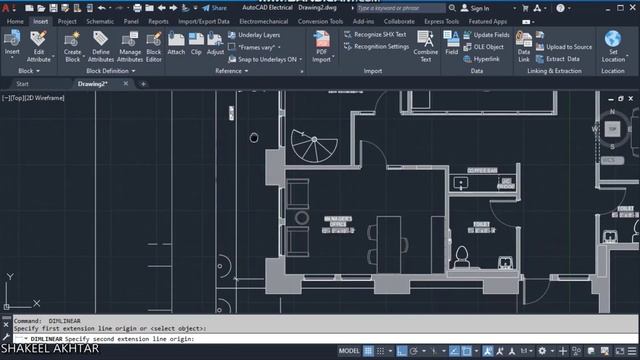Toggle Ortho mode in status bar
This screenshot has width=640, height=360.
[x=402, y=351]
